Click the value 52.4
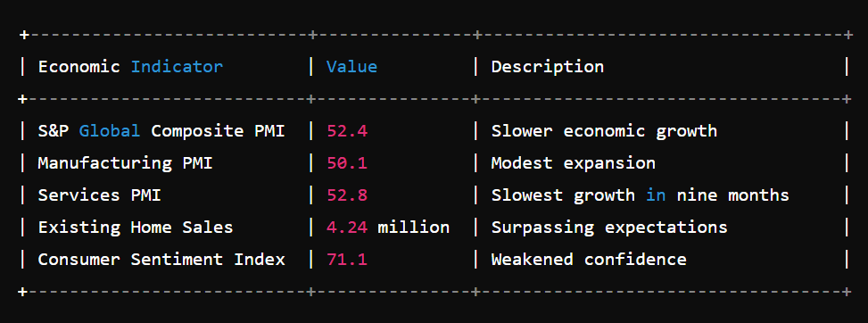Screen dimensions: 868x323 click(347, 131)
